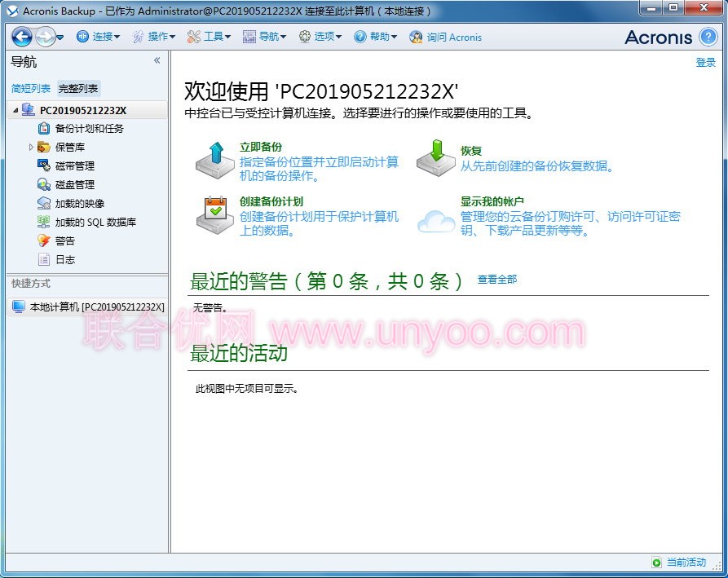Click the 加载的映像 icon
The width and height of the screenshot is (728, 578).
[44, 203]
